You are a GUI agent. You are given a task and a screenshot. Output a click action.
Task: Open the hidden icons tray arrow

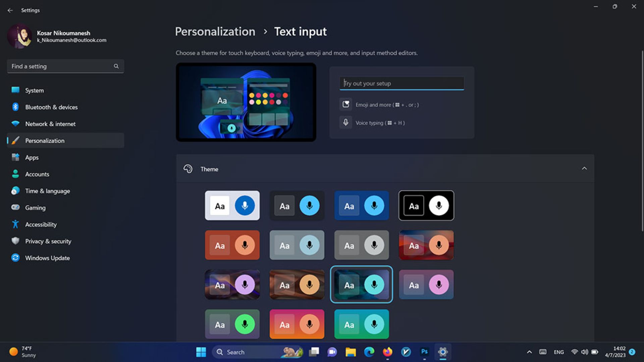point(529,352)
